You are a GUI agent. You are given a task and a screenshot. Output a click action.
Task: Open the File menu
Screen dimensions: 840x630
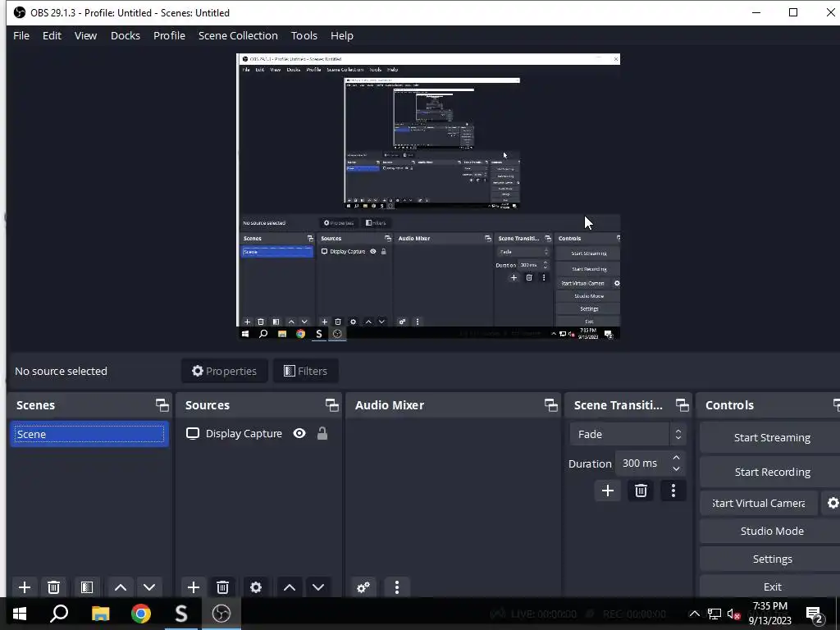pos(21,36)
